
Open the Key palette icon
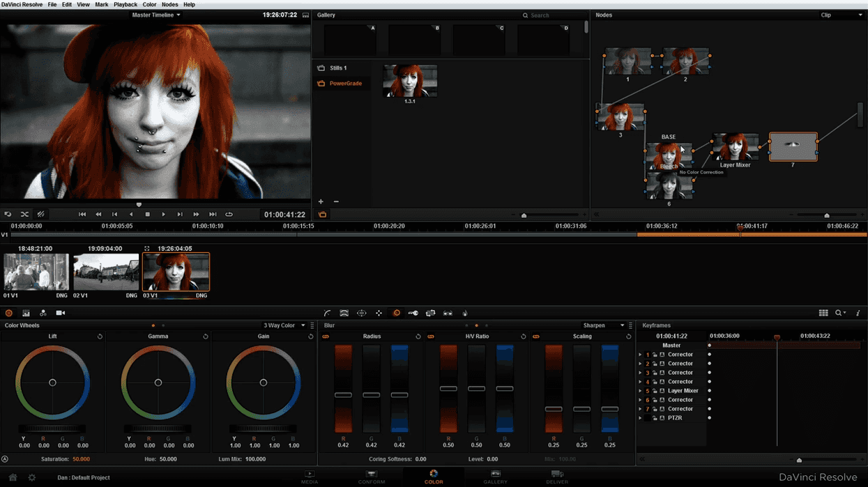(x=413, y=314)
